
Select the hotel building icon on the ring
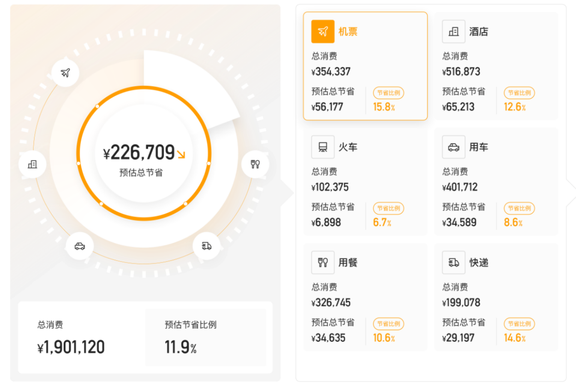(x=32, y=164)
